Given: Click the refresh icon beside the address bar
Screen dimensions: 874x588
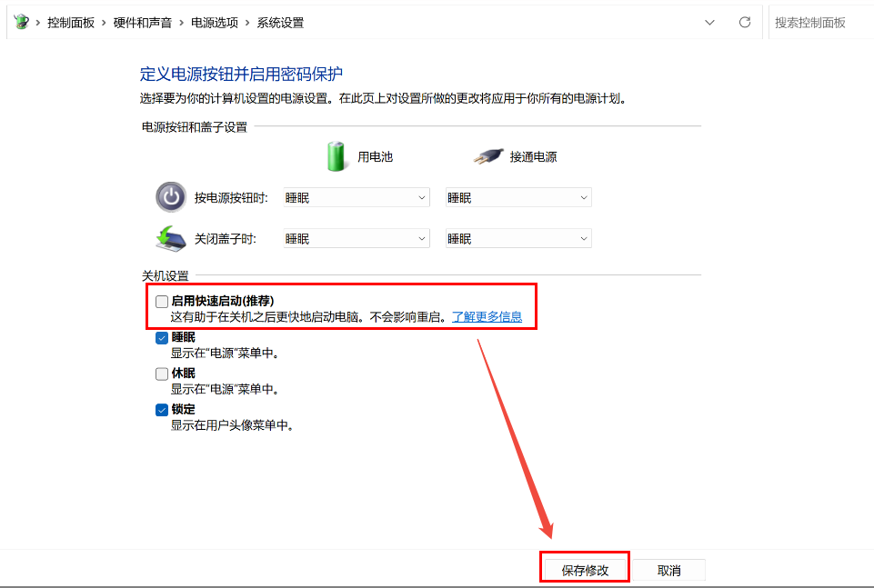Looking at the screenshot, I should click(745, 23).
